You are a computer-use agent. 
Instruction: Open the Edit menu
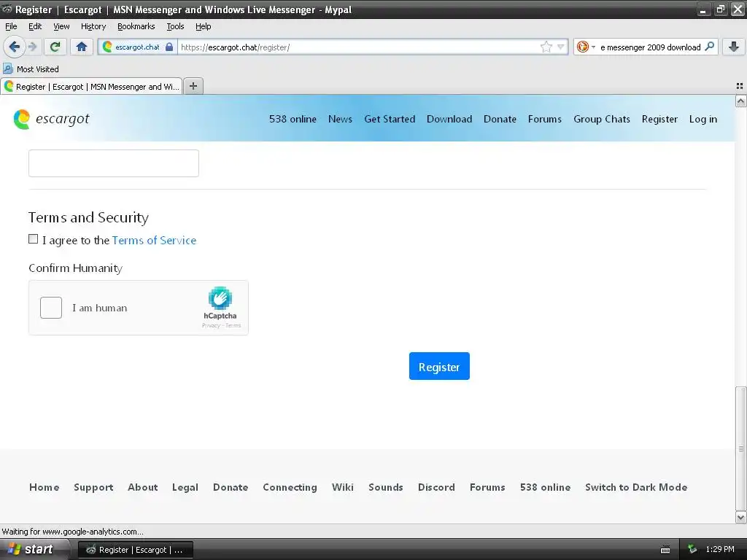click(x=35, y=26)
